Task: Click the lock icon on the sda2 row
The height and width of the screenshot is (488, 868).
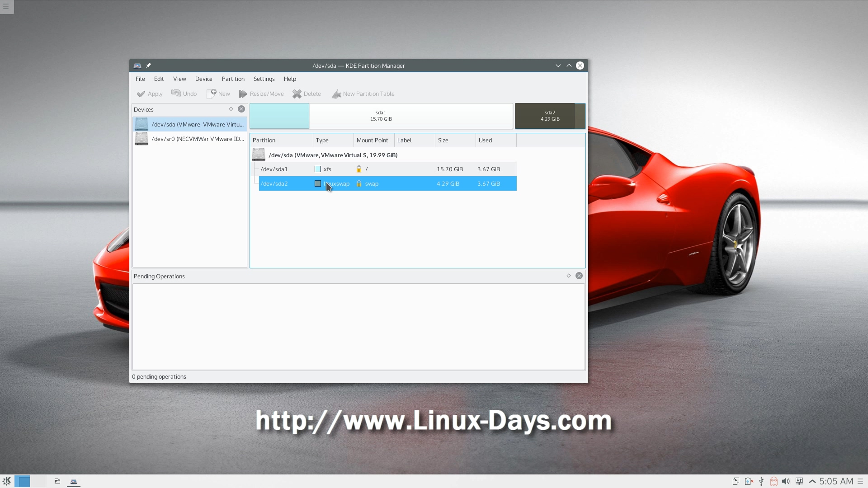Action: [x=359, y=183]
